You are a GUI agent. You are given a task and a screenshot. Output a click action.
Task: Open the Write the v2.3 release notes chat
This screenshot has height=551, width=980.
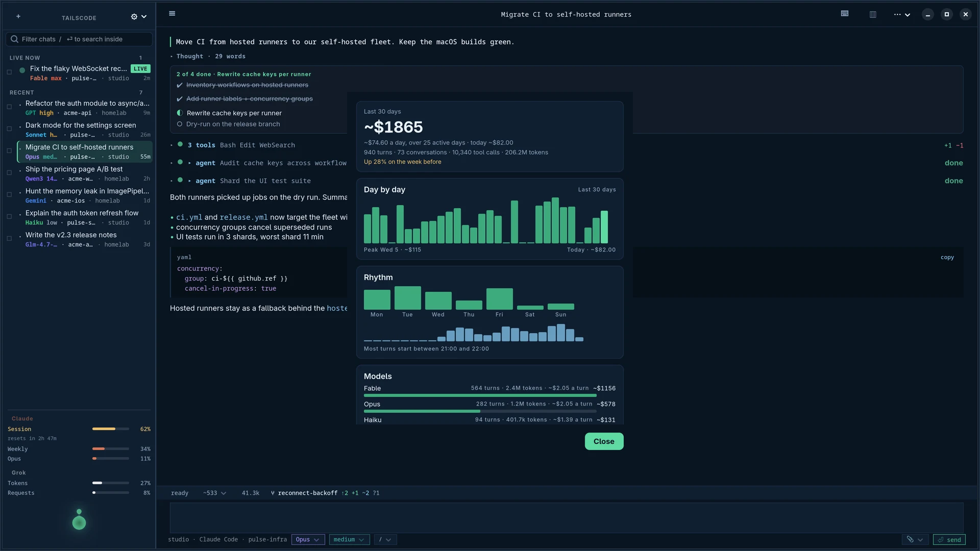tap(85, 239)
